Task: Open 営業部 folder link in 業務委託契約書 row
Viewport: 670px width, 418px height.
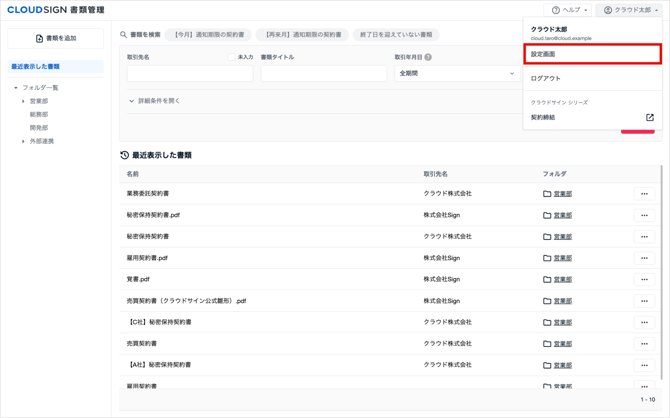Action: point(563,194)
